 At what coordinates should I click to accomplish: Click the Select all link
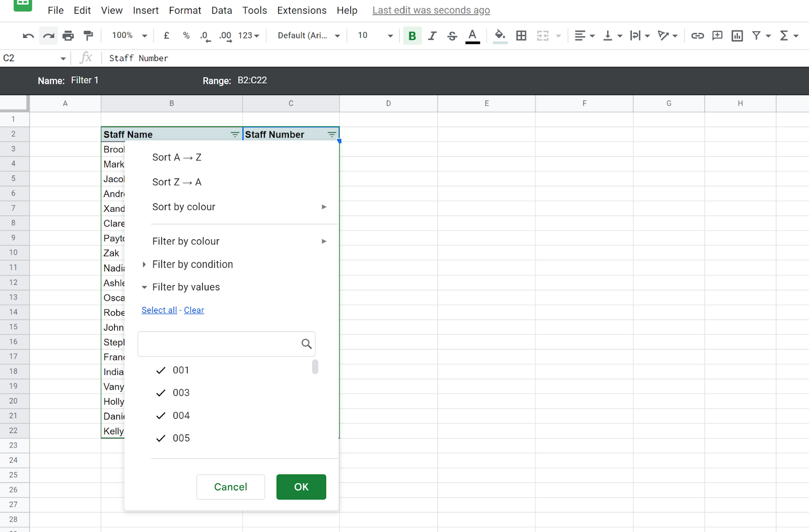[x=159, y=310]
